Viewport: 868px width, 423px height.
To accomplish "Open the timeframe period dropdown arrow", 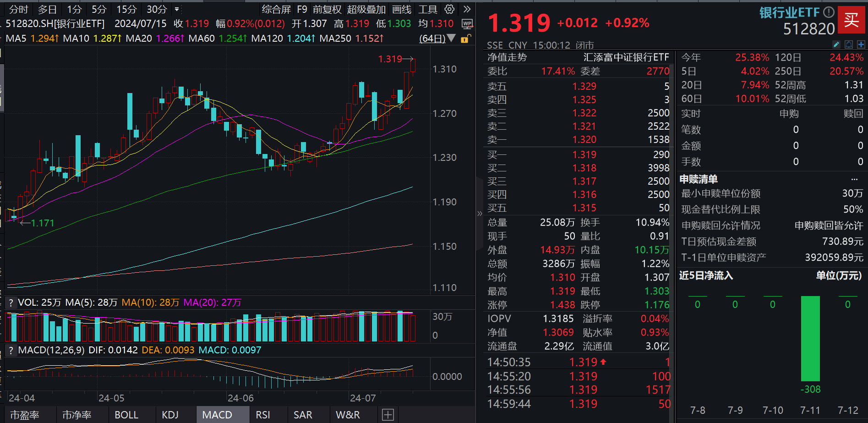I will [177, 9].
